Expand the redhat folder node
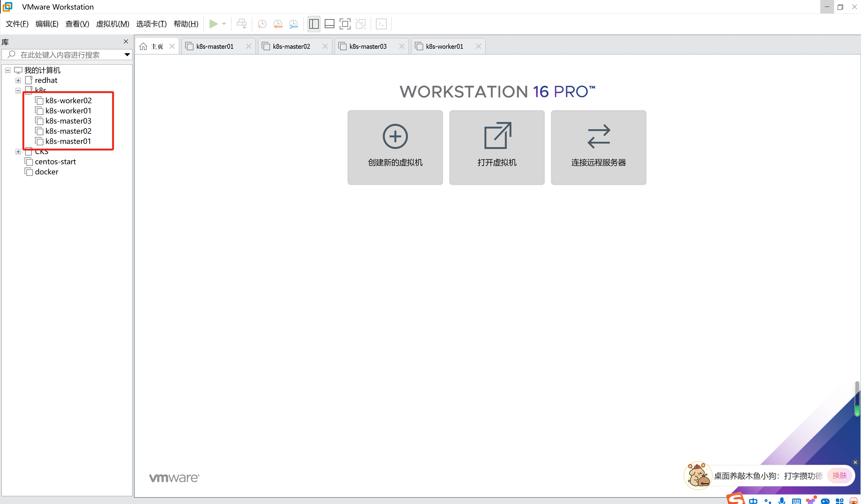 pyautogui.click(x=18, y=80)
